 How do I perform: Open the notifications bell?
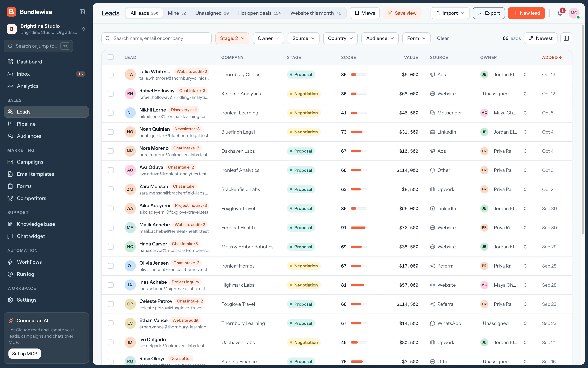(560, 13)
